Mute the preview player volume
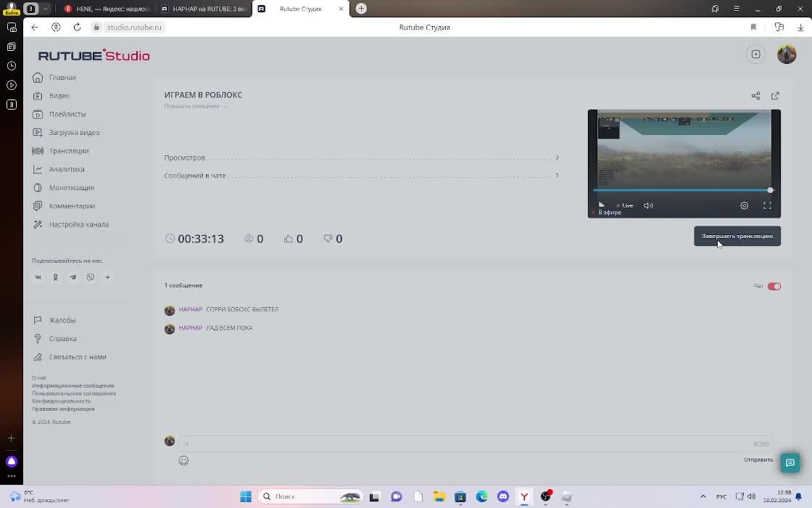This screenshot has width=812, height=508. (648, 206)
